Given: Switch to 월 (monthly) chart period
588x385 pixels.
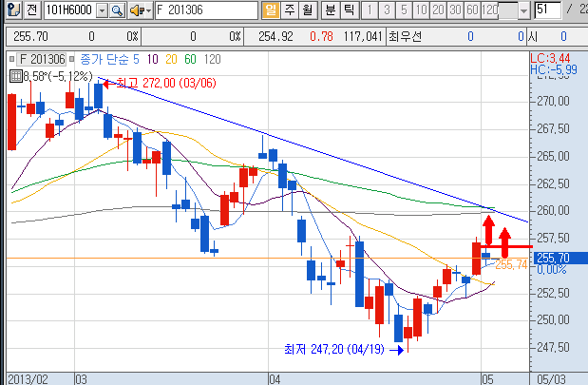Looking at the screenshot, I should tap(305, 10).
